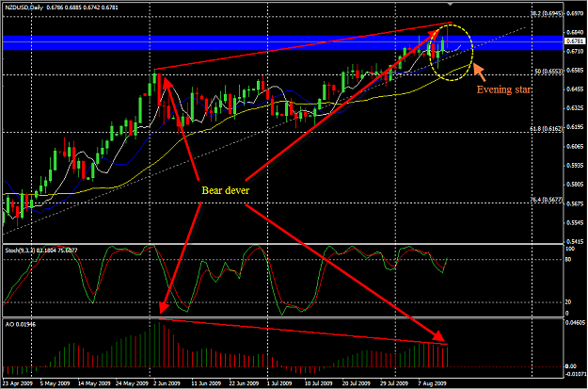Click the 23 Apr 2009 date label
The width and height of the screenshot is (588, 389).
point(18,384)
